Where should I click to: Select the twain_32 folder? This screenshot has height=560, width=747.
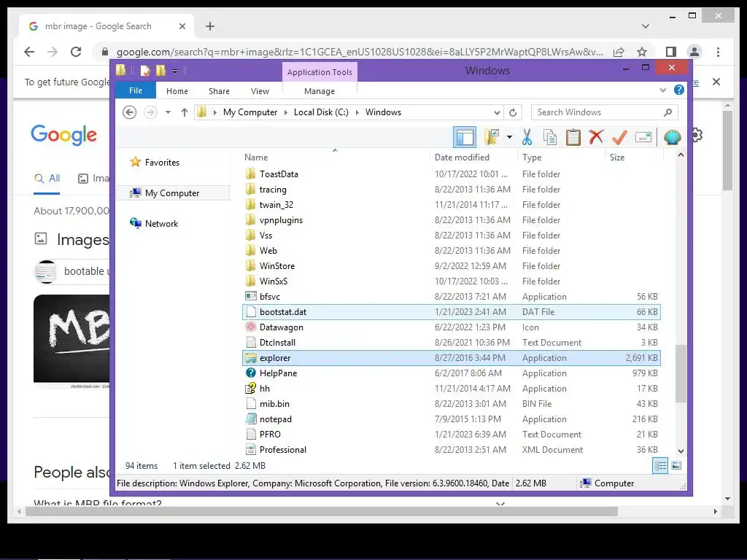tap(451, 205)
